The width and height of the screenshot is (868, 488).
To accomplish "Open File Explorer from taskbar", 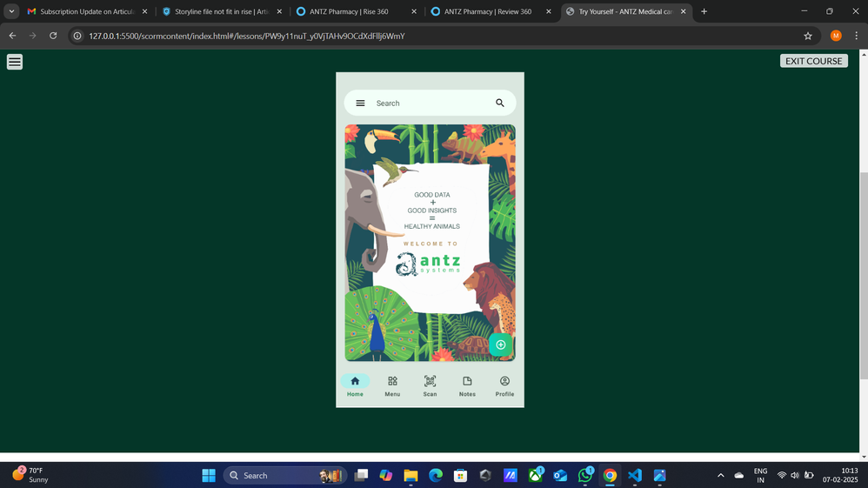I will click(411, 475).
